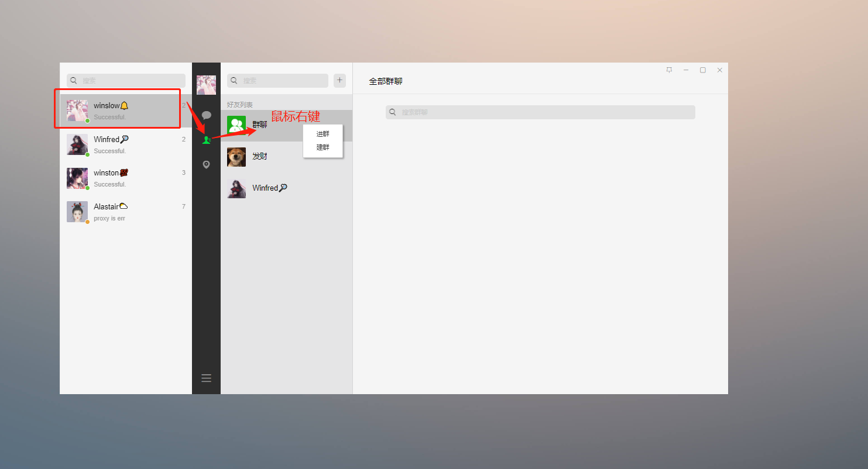Choose 建群 from the context menu
Viewport: 868px width, 469px height.
[x=323, y=147]
